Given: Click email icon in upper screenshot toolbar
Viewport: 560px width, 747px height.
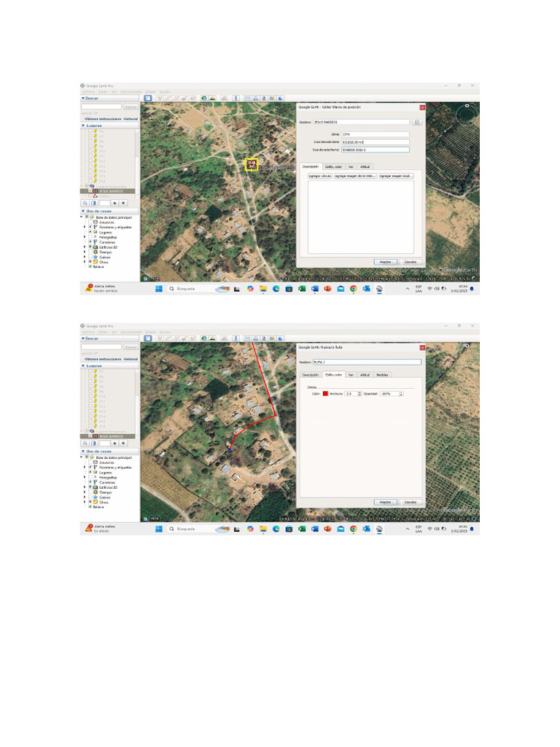Looking at the screenshot, I should [x=248, y=98].
